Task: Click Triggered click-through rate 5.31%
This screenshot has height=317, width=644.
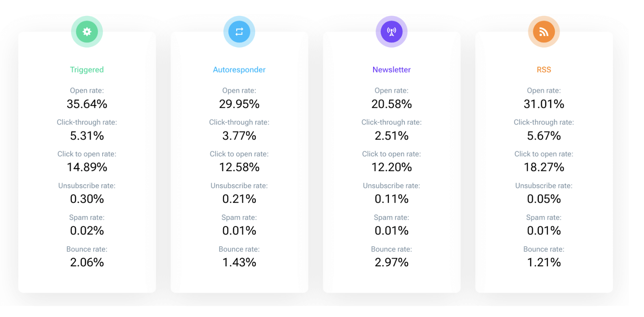Action: tap(87, 136)
